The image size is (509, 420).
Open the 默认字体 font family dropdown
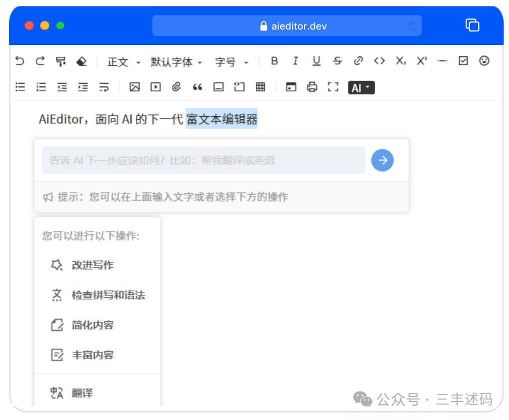click(x=176, y=62)
